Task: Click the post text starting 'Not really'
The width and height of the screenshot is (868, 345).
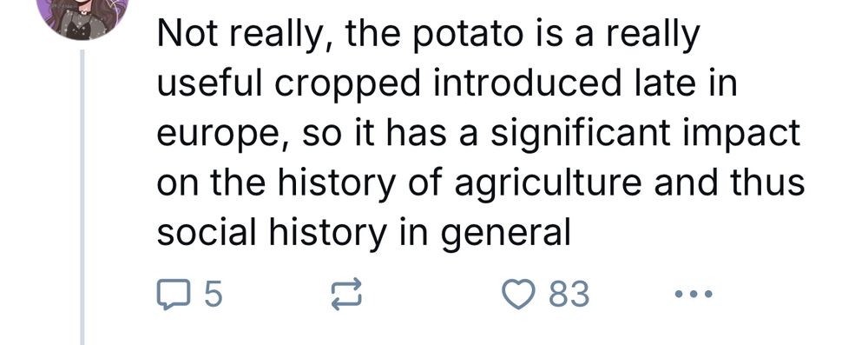Action: pos(480,134)
